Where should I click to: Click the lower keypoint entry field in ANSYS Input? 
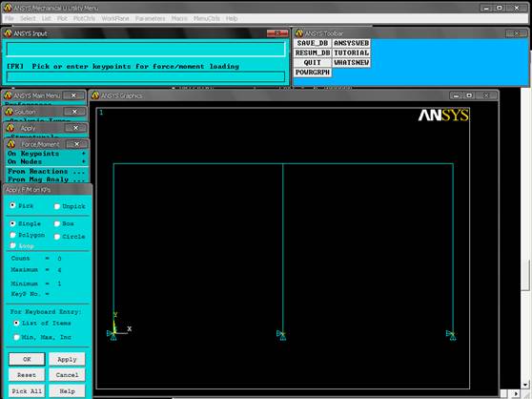coord(146,76)
